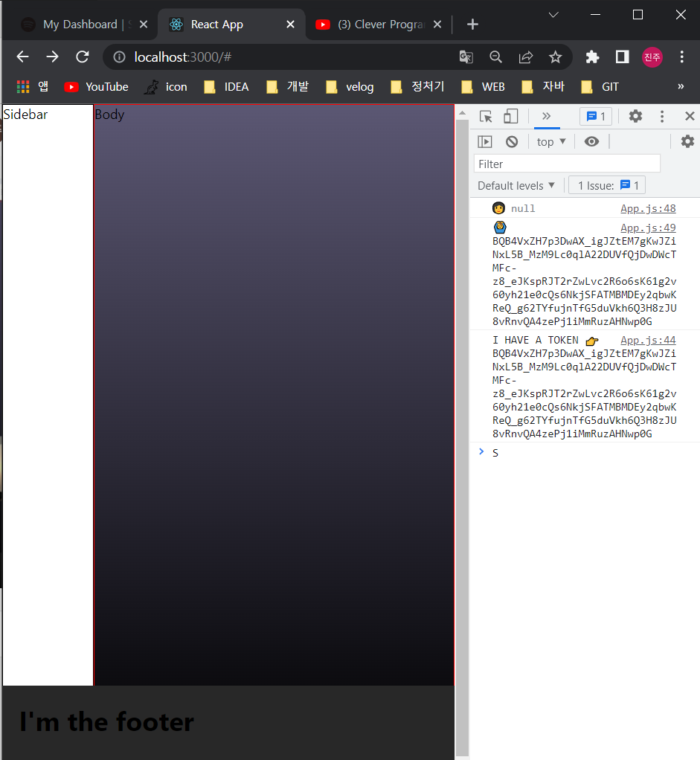
Task: Go forward to next page
Action: 52,57
